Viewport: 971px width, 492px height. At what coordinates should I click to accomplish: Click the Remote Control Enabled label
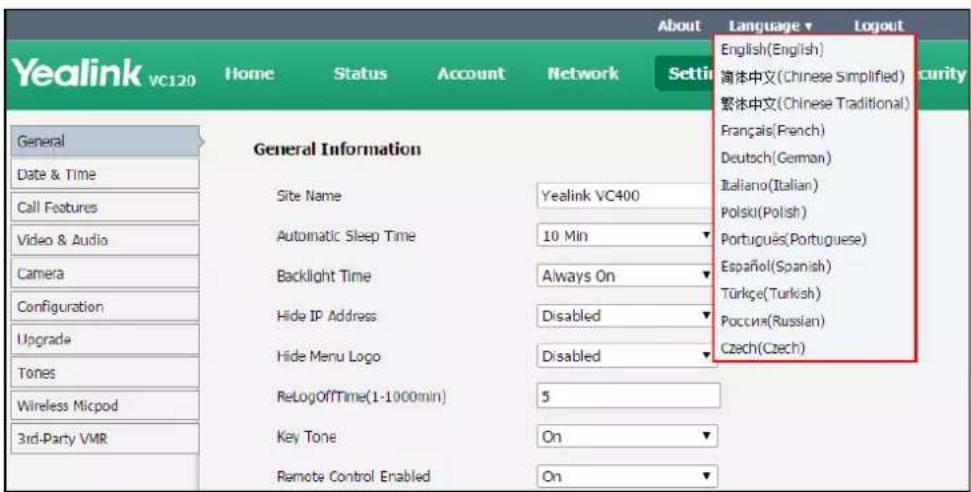pos(353,477)
